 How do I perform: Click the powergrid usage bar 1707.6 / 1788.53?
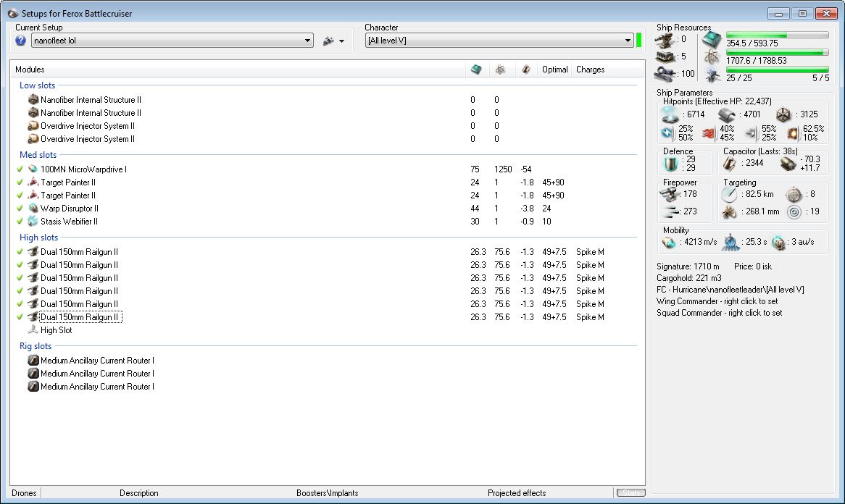coord(777,52)
